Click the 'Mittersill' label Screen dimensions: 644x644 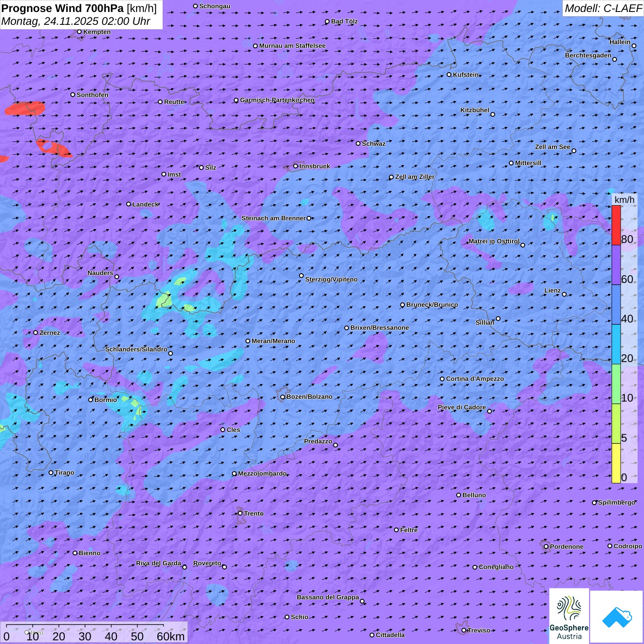tap(528, 163)
